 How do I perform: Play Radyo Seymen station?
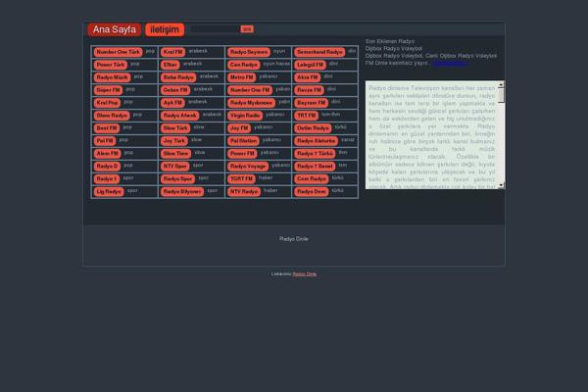coord(249,52)
